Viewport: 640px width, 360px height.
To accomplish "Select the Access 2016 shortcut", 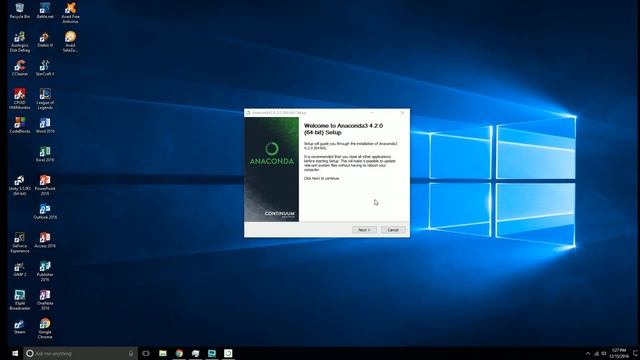I will point(45,240).
